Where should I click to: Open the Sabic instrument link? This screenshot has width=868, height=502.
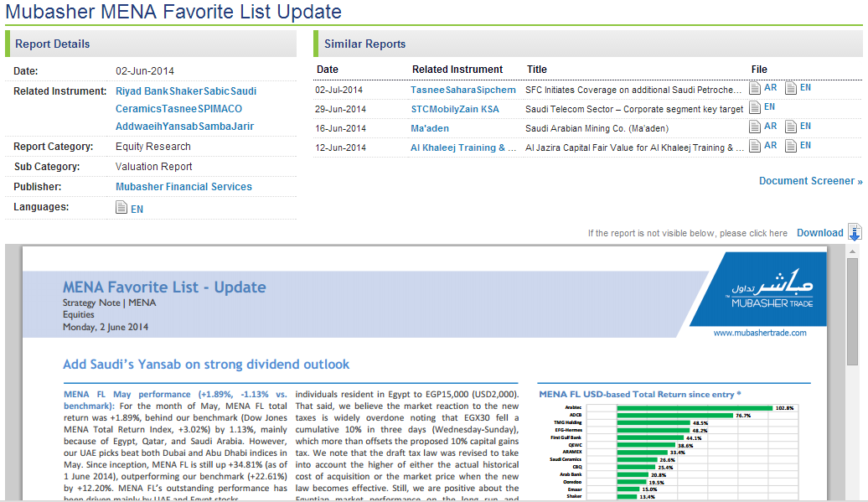point(216,91)
